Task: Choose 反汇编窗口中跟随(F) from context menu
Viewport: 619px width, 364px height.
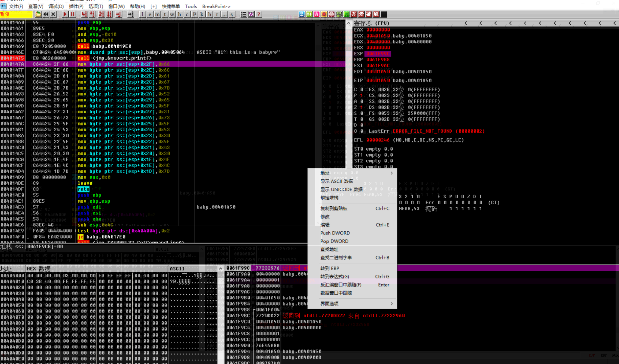Action: [352, 285]
